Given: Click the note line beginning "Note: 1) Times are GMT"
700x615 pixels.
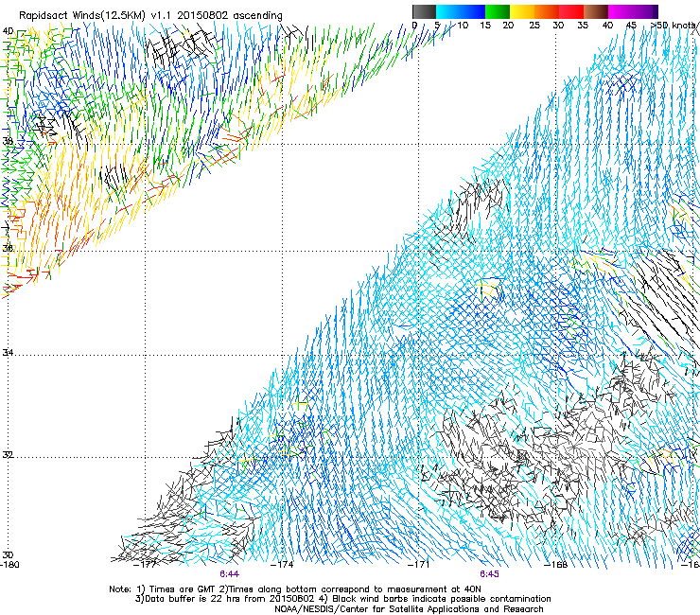Looking at the screenshot, I should click(x=295, y=589).
